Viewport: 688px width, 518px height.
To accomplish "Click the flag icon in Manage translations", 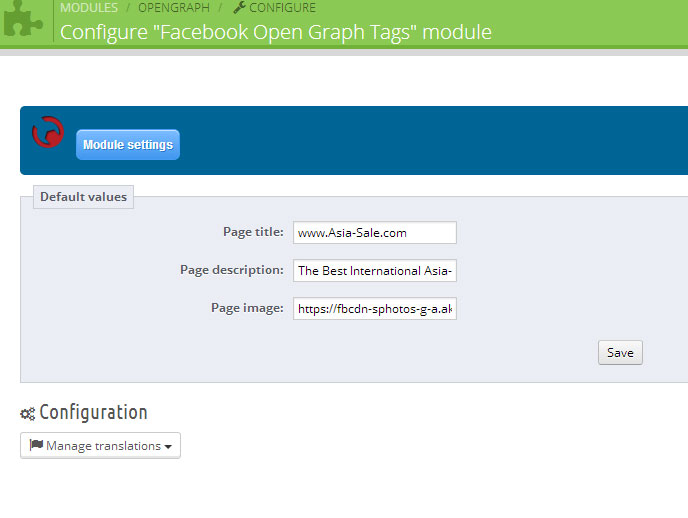I will tap(36, 445).
